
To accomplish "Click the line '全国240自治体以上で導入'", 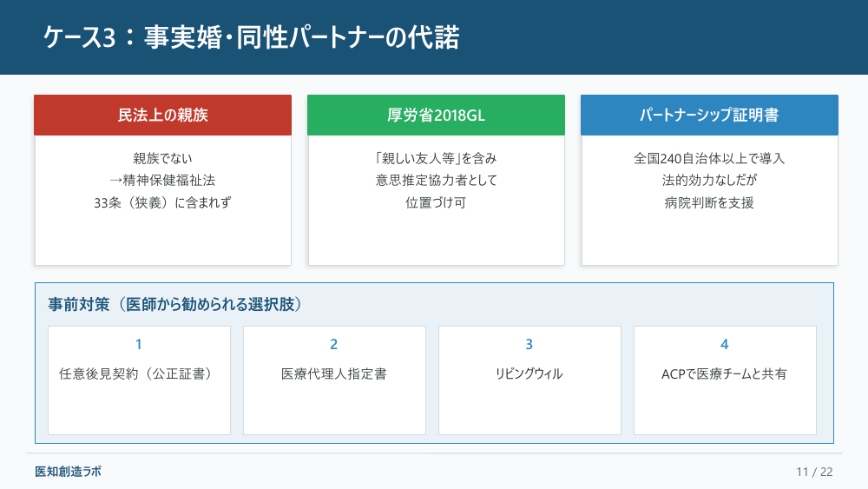I will coord(709,158).
